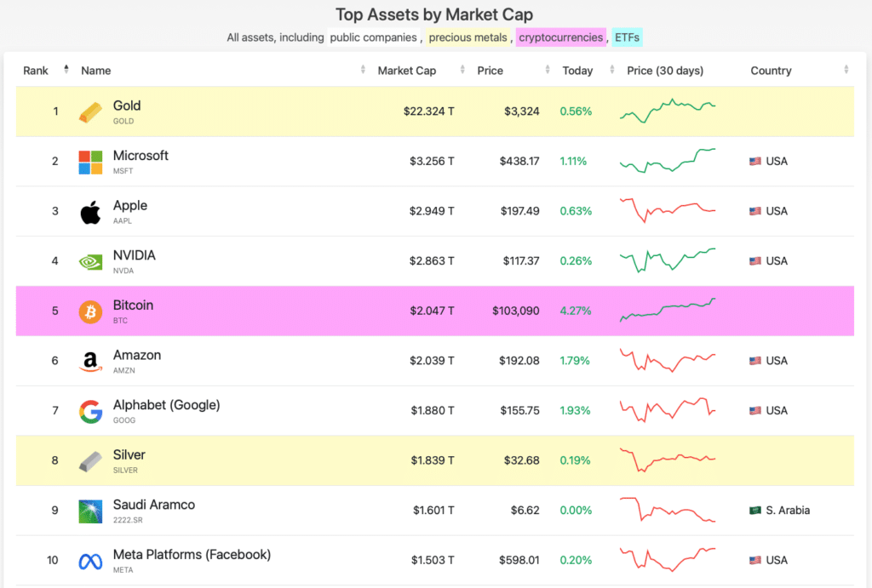872x588 pixels.
Task: Click the USA flag in Alphabet row
Action: (x=755, y=411)
